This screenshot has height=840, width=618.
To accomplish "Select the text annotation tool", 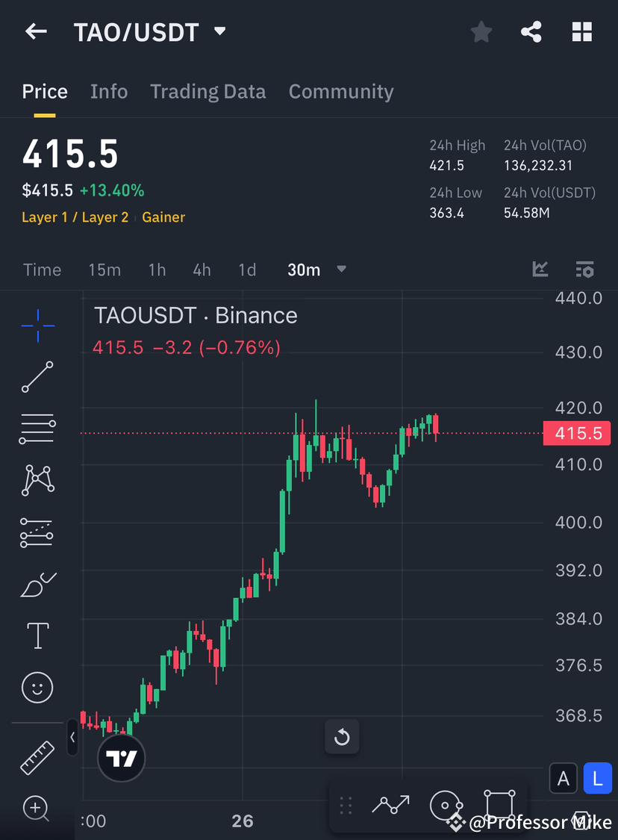I will pos(37,635).
